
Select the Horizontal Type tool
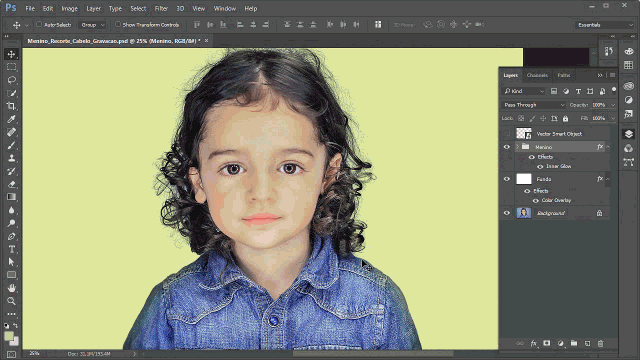[x=11, y=249]
